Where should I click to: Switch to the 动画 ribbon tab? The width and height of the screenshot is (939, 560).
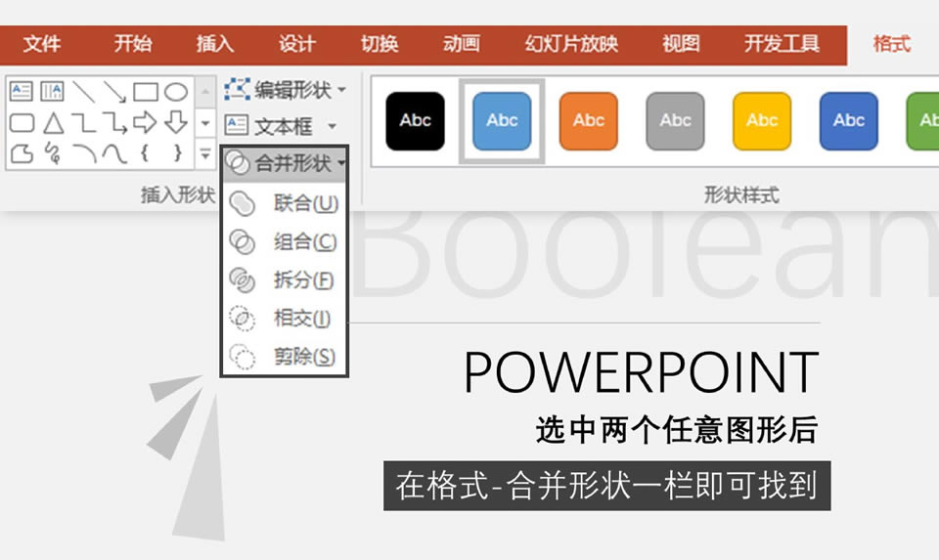point(461,44)
